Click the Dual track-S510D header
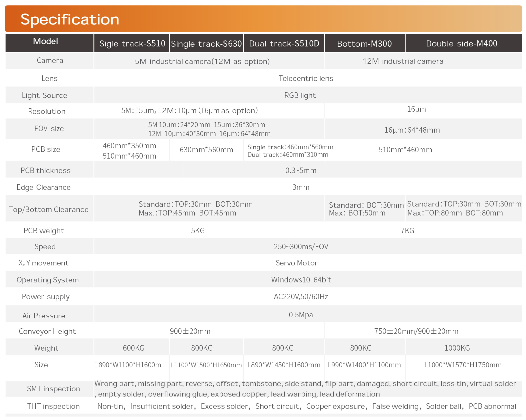Image resolution: width=526 pixels, height=420 pixels. (284, 43)
